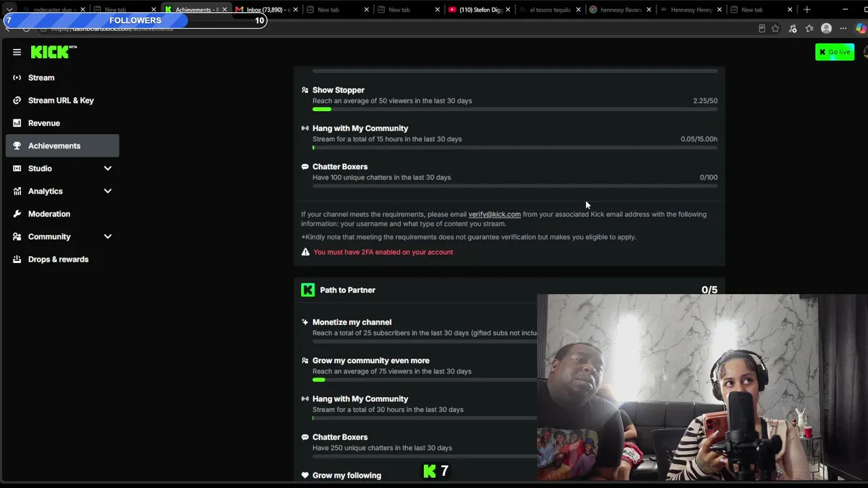Viewport: 868px width, 488px height.
Task: Click the 15-hour stream progress bar
Action: [515, 148]
